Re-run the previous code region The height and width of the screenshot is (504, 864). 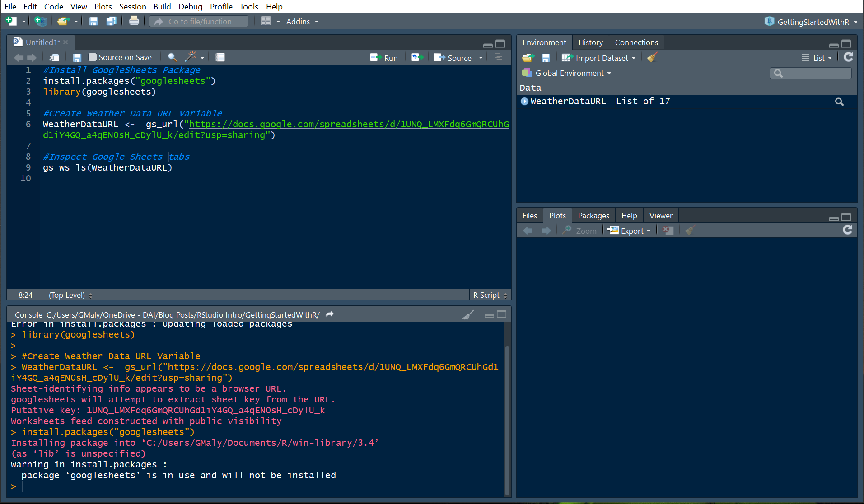pyautogui.click(x=417, y=57)
